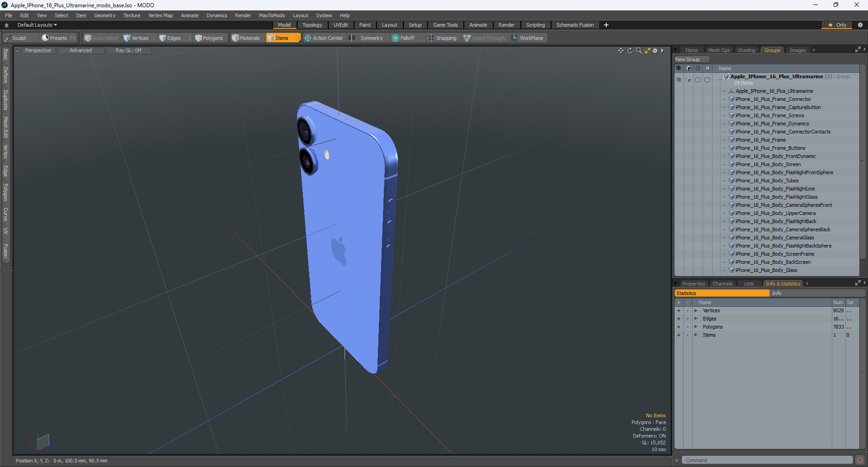Tick the first checkbox in the group row
868x467 pixels.
point(698,80)
